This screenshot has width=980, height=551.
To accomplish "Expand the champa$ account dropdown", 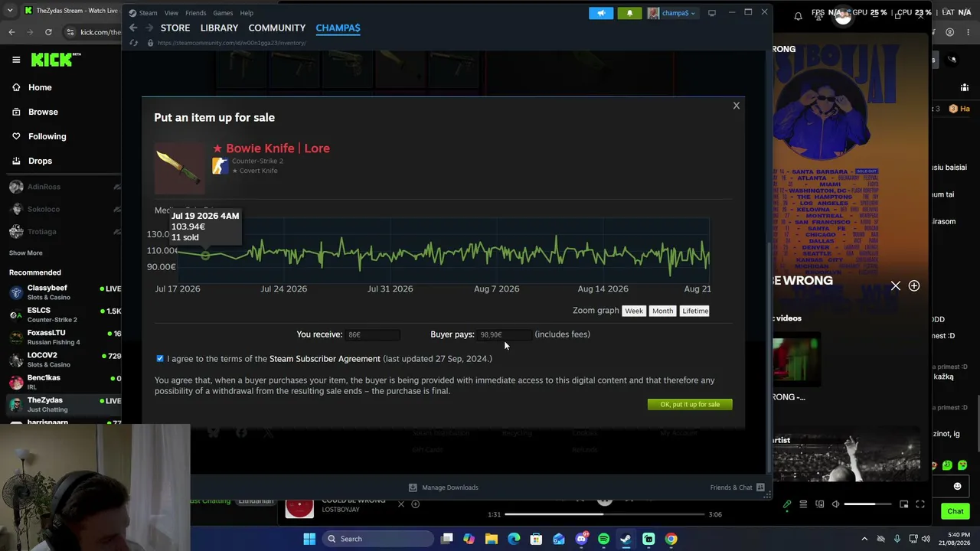I will pyautogui.click(x=672, y=13).
